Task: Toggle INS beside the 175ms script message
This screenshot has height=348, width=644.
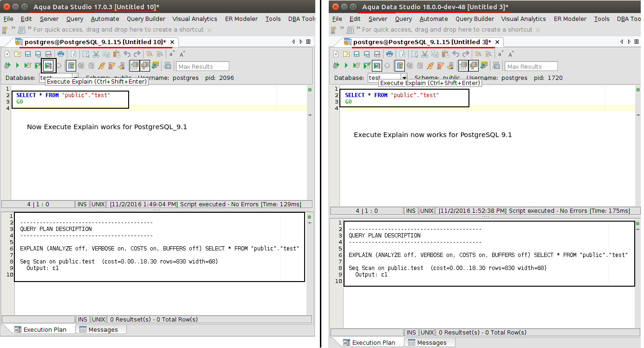Action: [x=411, y=210]
